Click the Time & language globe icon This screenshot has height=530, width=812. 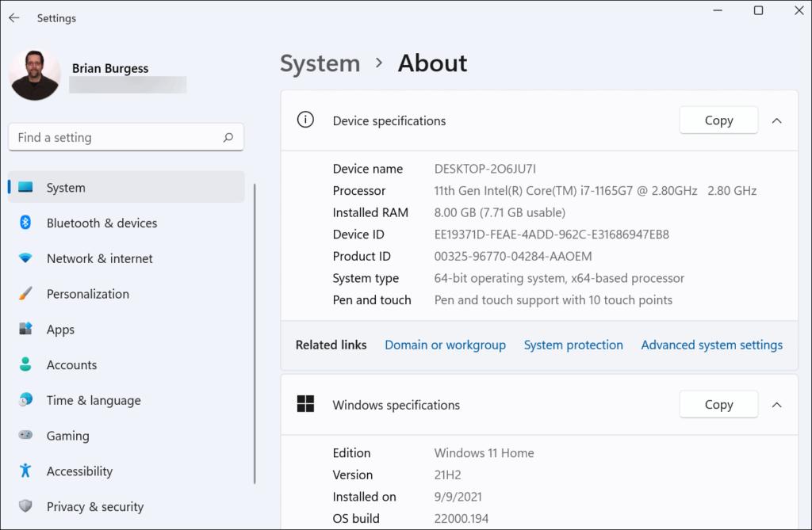(x=25, y=399)
